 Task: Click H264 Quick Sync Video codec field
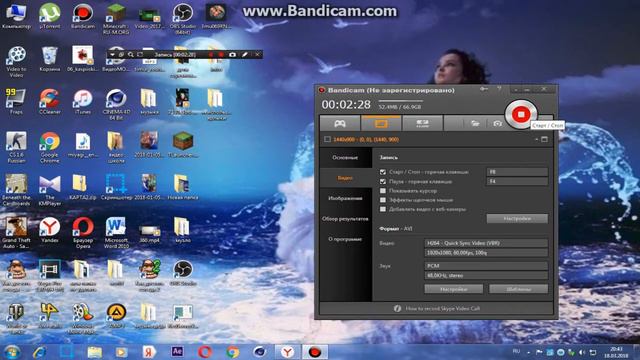(x=486, y=243)
